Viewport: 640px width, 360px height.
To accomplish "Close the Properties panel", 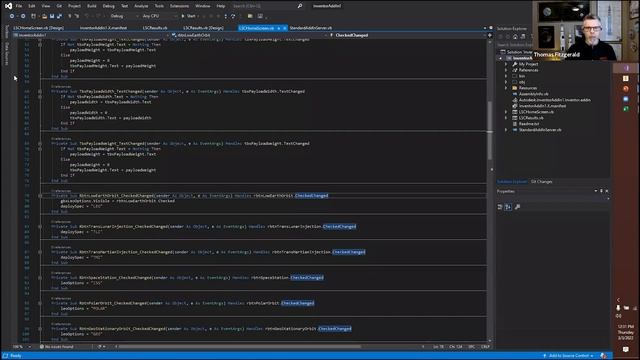I will pyautogui.click(x=607, y=191).
